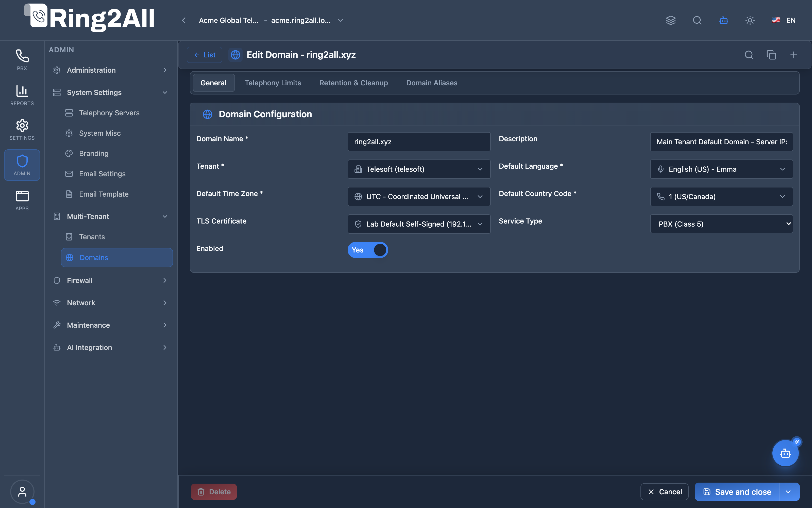Switch theme with the sun icon

[750, 20]
